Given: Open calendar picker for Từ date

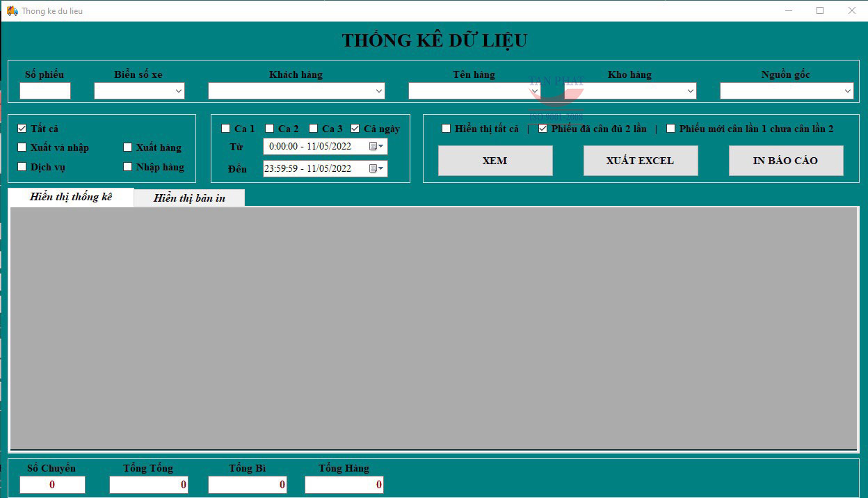Looking at the screenshot, I should (x=376, y=146).
